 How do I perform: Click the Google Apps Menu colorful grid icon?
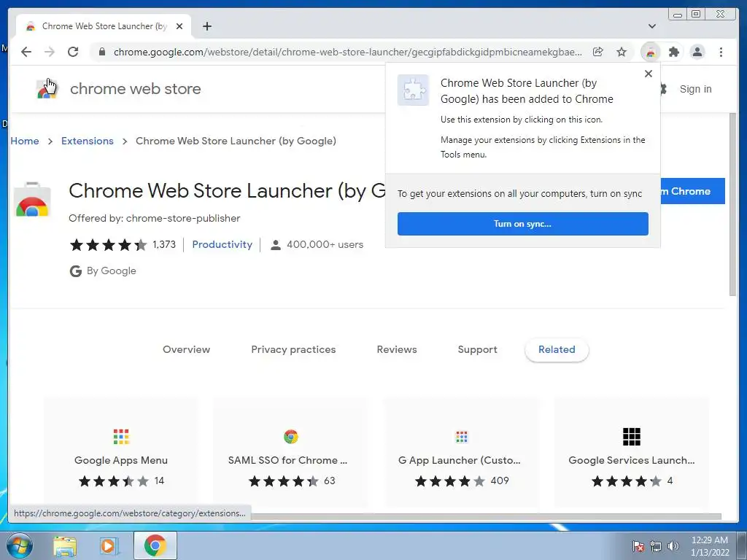(x=121, y=437)
